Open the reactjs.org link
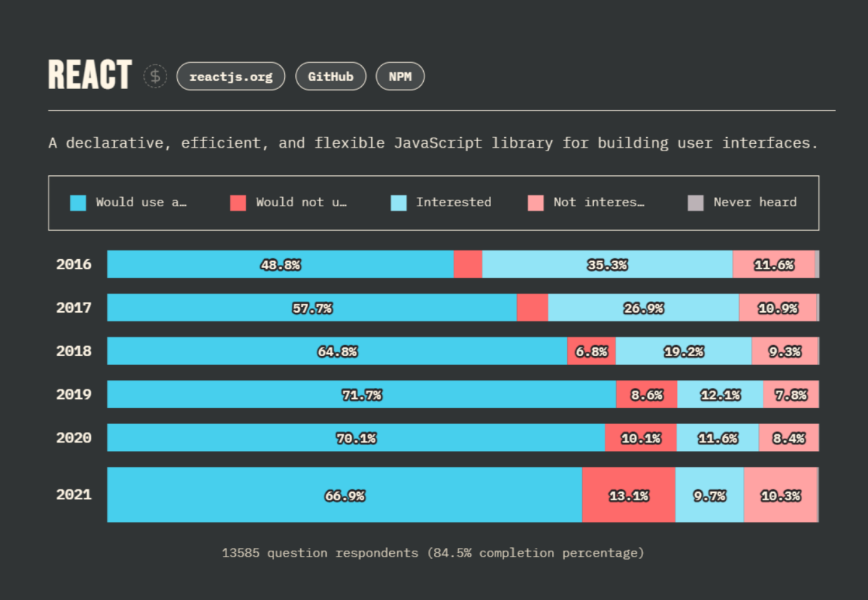This screenshot has height=600, width=868. [230, 76]
